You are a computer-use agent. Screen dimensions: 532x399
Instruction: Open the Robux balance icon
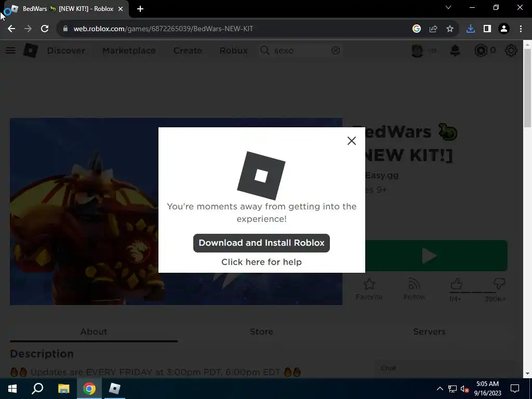tap(481, 50)
